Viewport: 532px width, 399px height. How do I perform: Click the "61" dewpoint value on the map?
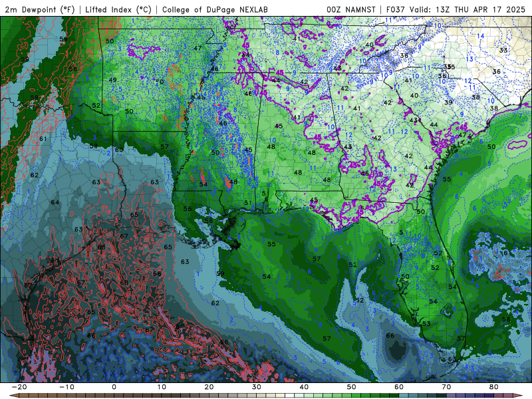click(x=43, y=139)
